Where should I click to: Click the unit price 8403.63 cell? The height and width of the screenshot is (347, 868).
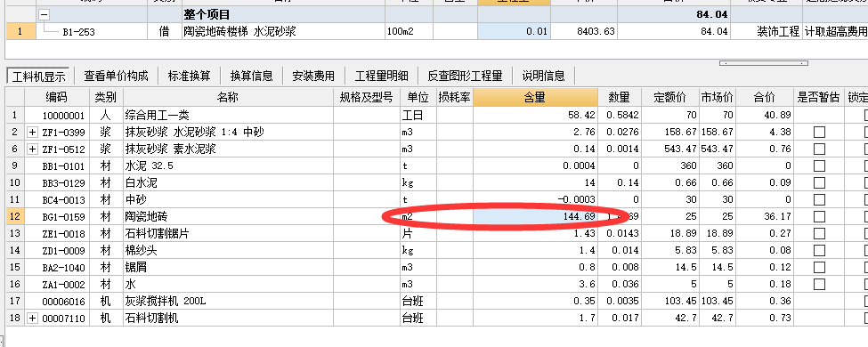pos(583,31)
